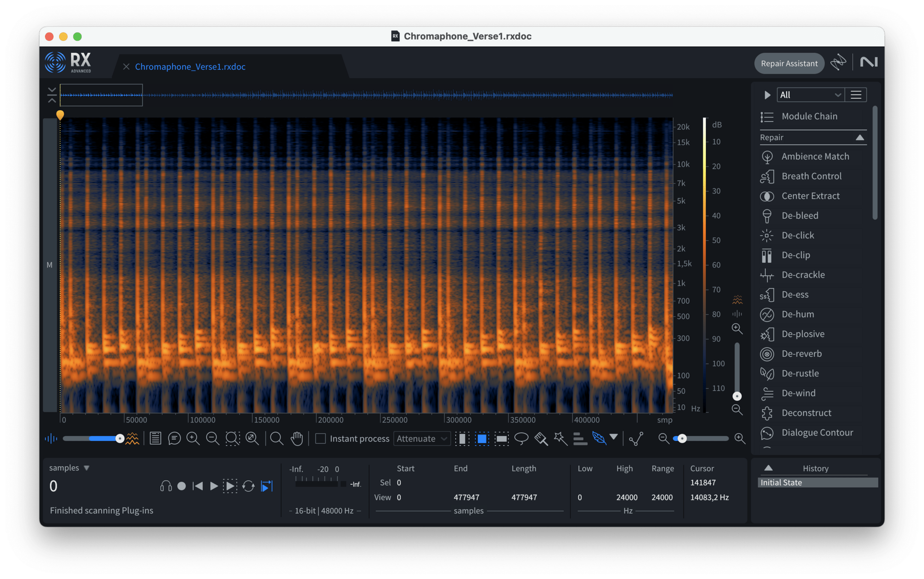Select the grab hand tool
Viewport: 924px width, 579px height.
click(297, 438)
